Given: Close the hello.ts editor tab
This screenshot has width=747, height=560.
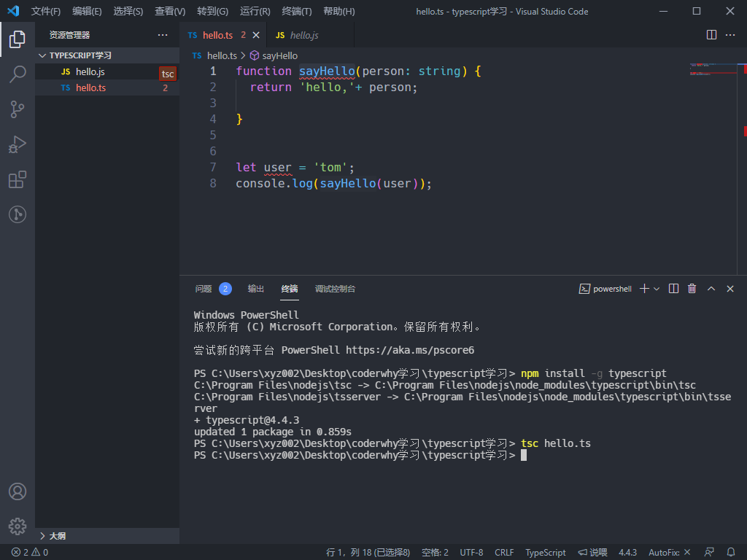Looking at the screenshot, I should point(256,35).
